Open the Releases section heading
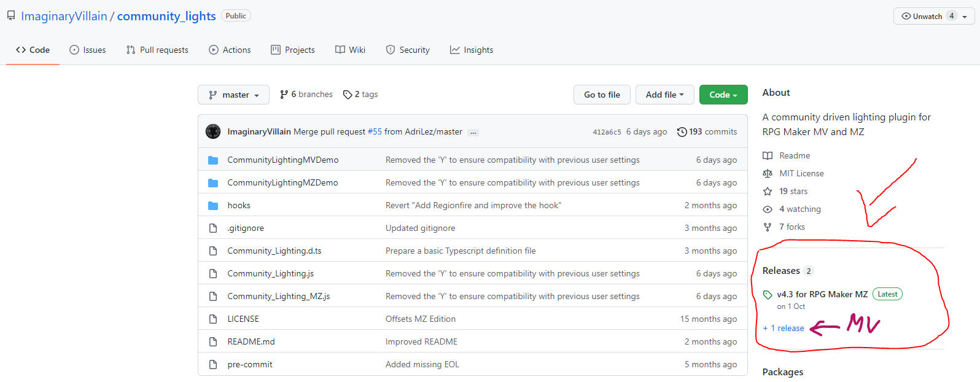The image size is (980, 382). (x=781, y=271)
